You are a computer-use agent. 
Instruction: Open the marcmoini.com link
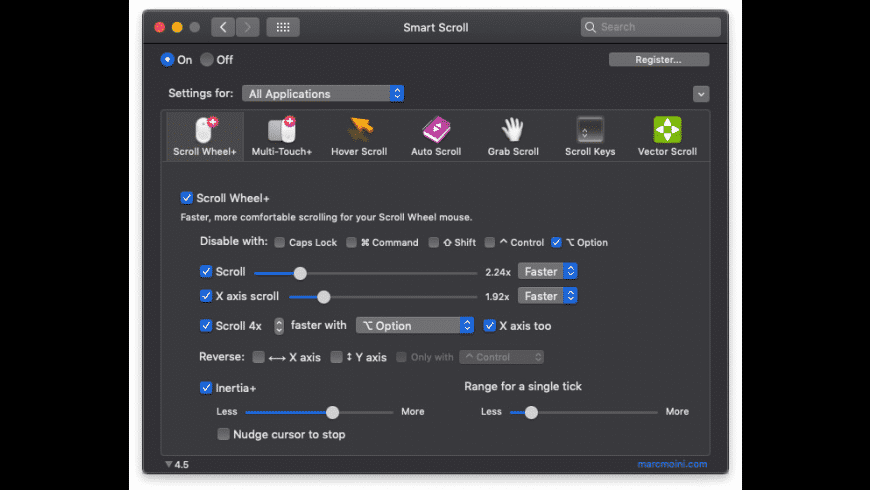coord(672,464)
